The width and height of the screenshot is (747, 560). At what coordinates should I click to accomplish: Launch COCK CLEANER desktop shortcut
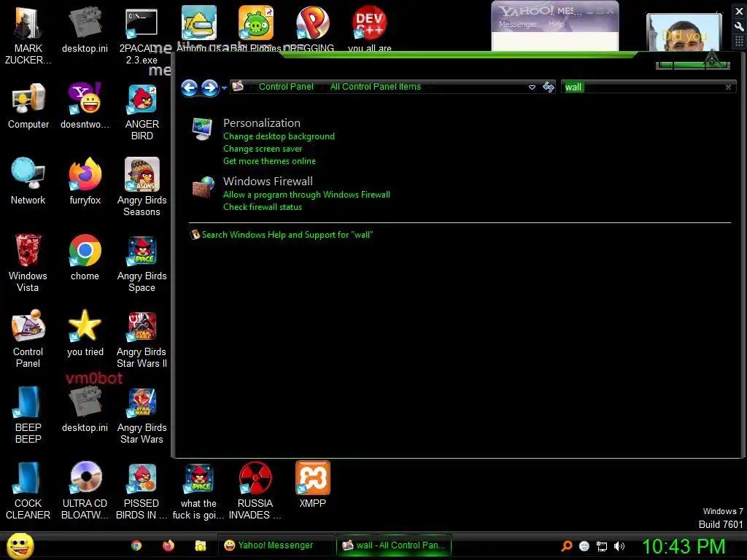point(28,491)
